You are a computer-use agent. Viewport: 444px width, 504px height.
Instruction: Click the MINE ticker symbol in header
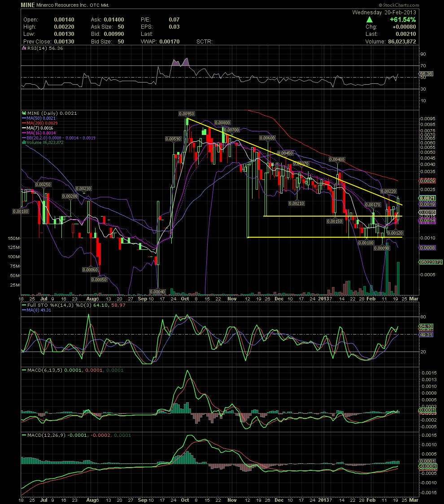pos(28,5)
